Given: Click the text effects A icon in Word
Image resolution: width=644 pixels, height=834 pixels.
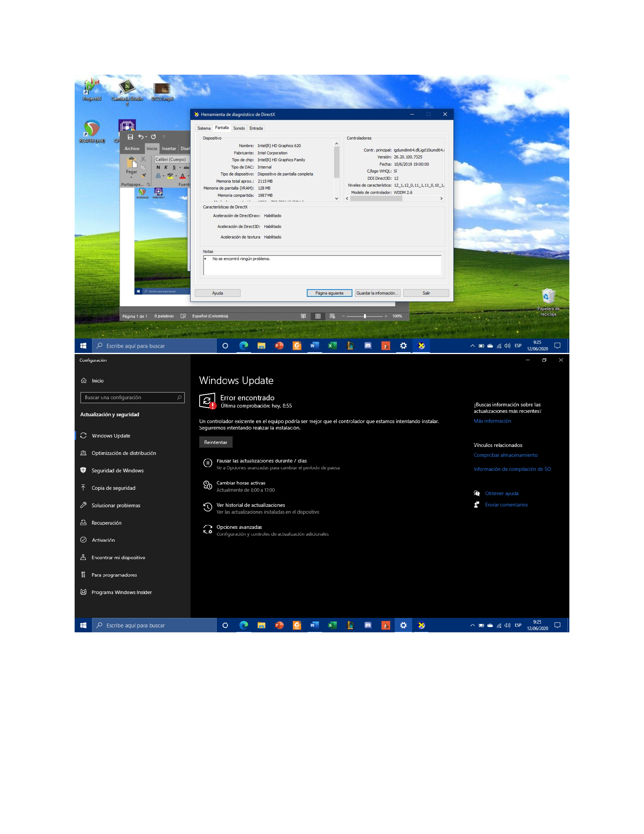Looking at the screenshot, I should click(158, 176).
